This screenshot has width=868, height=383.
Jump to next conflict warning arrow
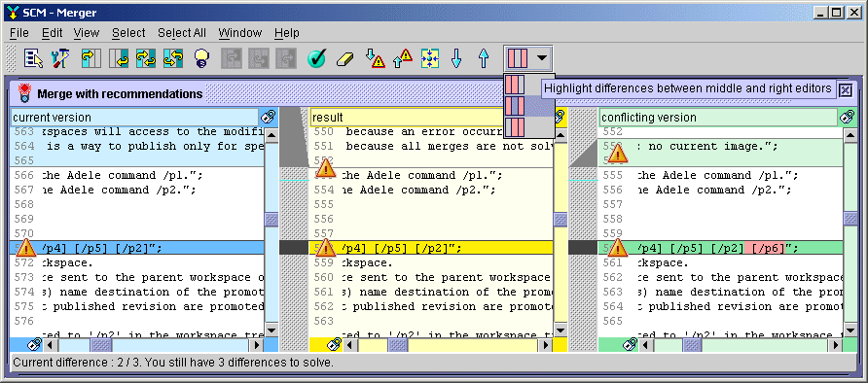click(x=376, y=58)
